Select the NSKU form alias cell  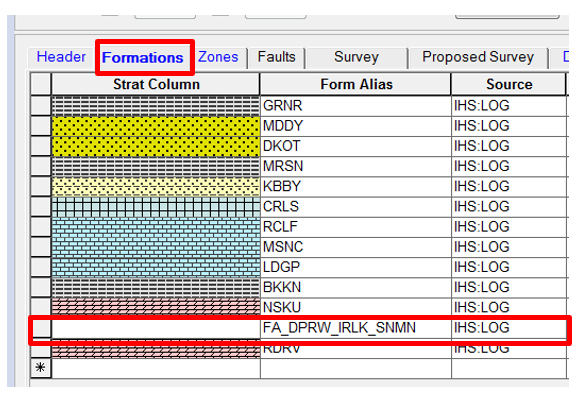(355, 308)
